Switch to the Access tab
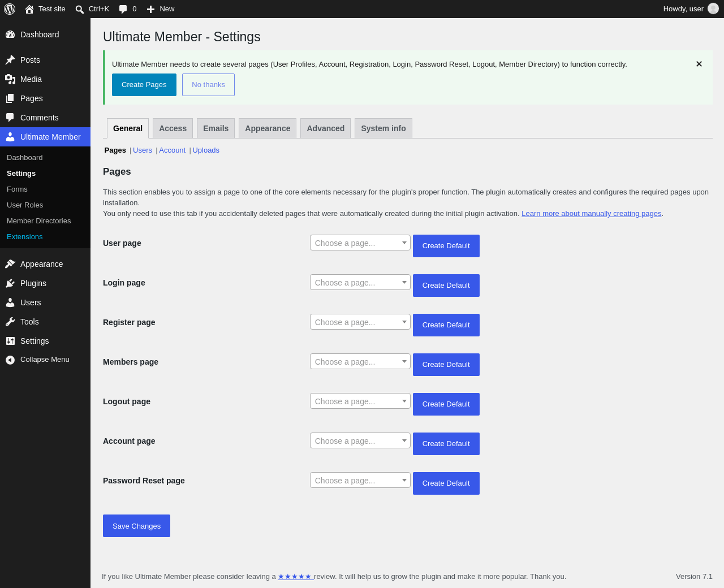This screenshot has height=588, width=724. pyautogui.click(x=173, y=128)
